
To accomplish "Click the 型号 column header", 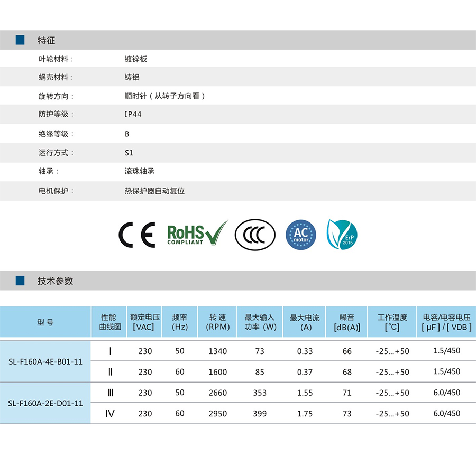I will pos(45,322).
